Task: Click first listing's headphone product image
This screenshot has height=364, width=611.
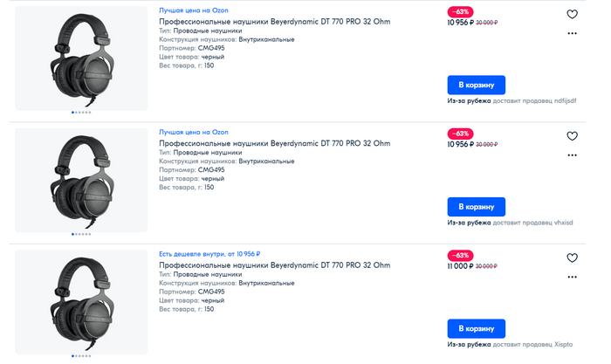Action: (81, 58)
